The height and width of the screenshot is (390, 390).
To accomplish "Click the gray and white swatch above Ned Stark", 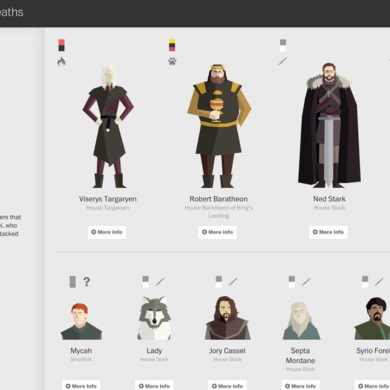I will (283, 45).
